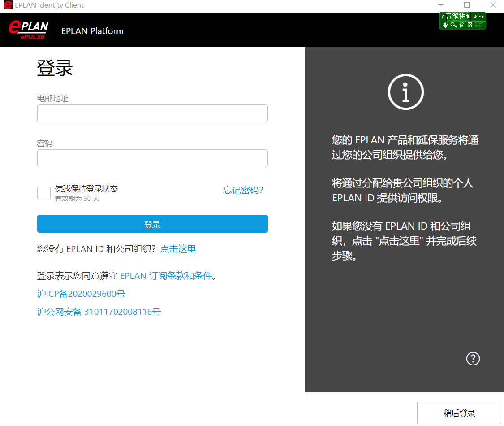Viewport: 504px width, 426px height.
Task: Switch the 简 simplified Chinese mode
Action: point(462,25)
